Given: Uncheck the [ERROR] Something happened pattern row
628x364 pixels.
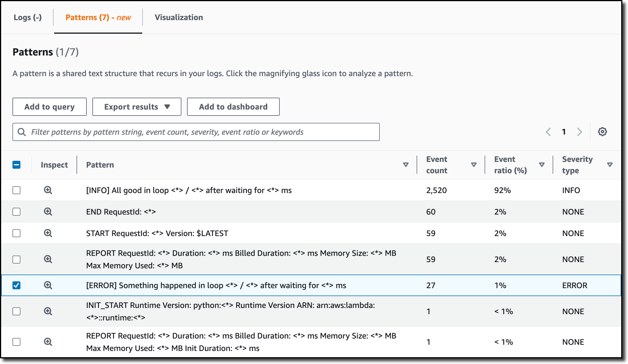Looking at the screenshot, I should click(16, 285).
